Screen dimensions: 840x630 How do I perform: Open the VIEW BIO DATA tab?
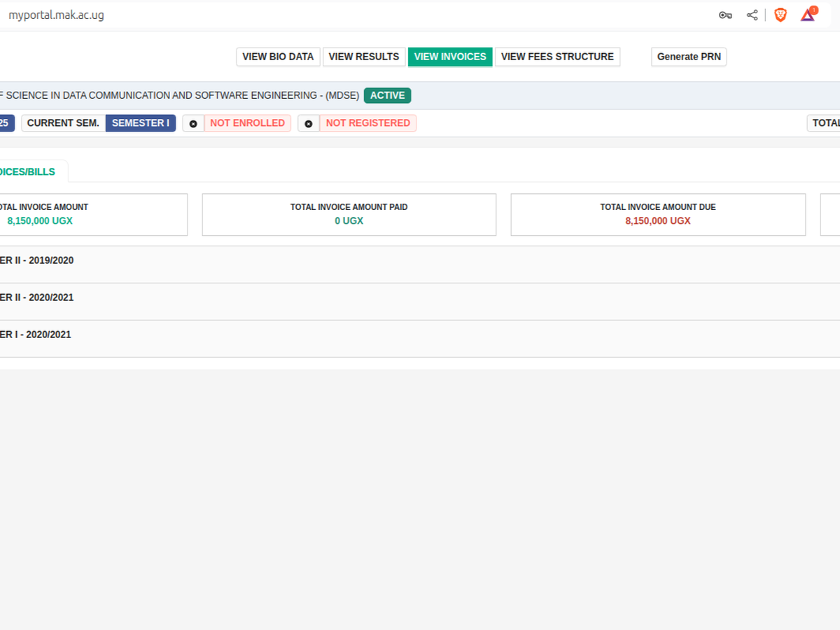click(278, 57)
